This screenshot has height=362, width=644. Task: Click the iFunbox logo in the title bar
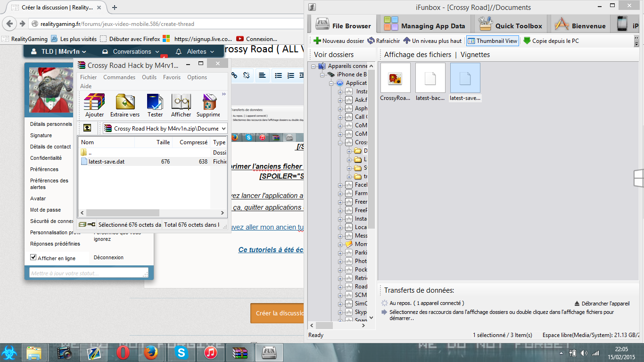[x=312, y=7]
